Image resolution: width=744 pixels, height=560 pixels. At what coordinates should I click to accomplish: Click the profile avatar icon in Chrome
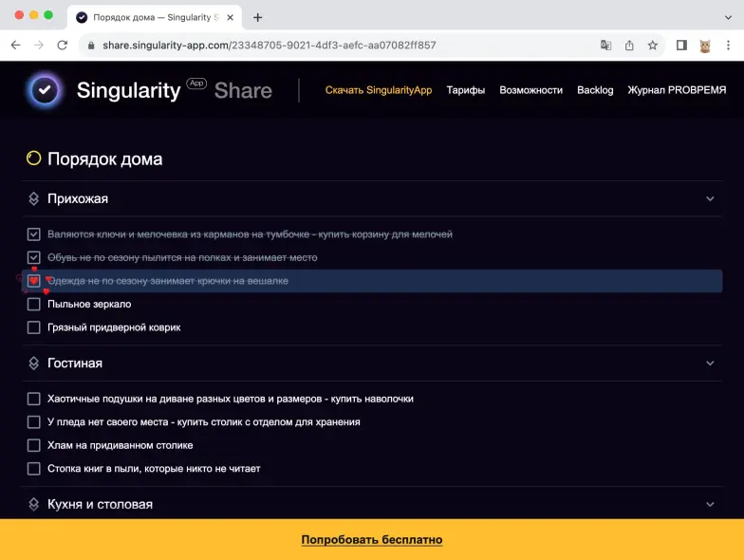click(705, 45)
